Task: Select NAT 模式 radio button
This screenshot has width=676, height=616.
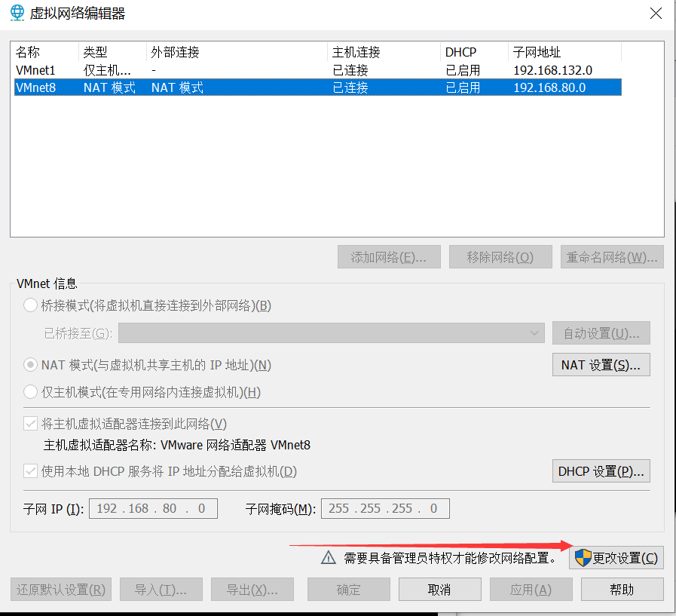Action: tap(30, 365)
